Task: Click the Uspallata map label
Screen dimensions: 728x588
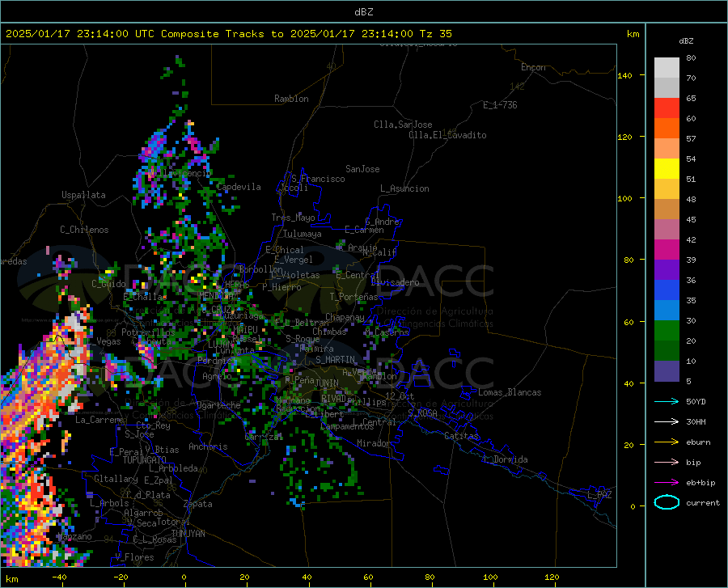Action: 83,195
